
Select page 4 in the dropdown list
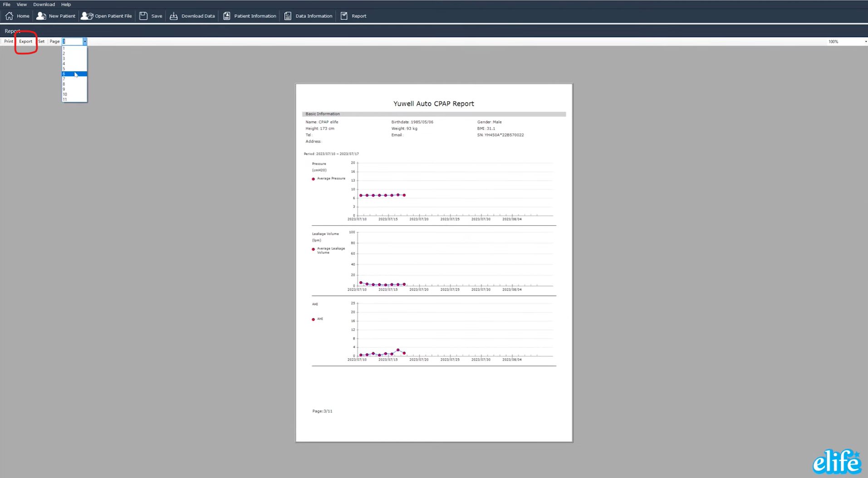click(74, 63)
